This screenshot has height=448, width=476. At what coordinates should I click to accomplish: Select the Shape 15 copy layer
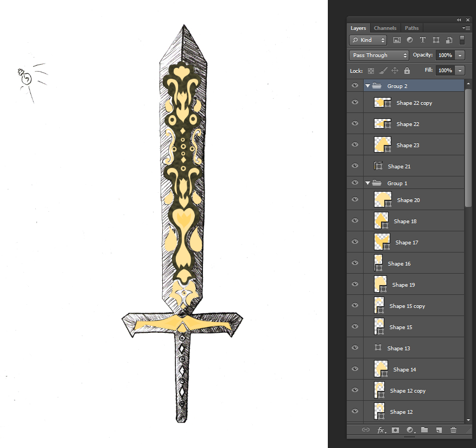414,306
